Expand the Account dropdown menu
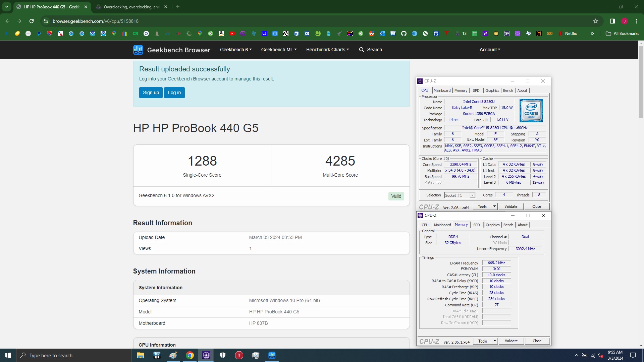This screenshot has width=644, height=362. 490,50
